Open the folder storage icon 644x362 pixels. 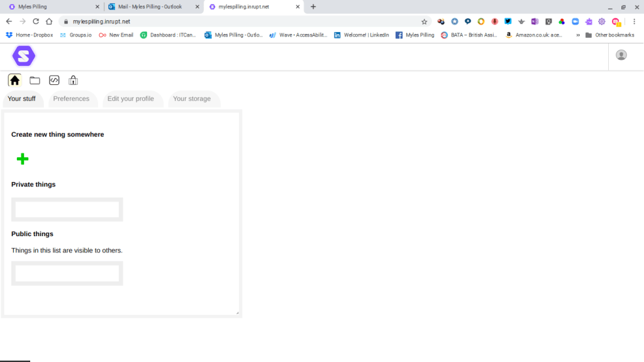coord(35,80)
